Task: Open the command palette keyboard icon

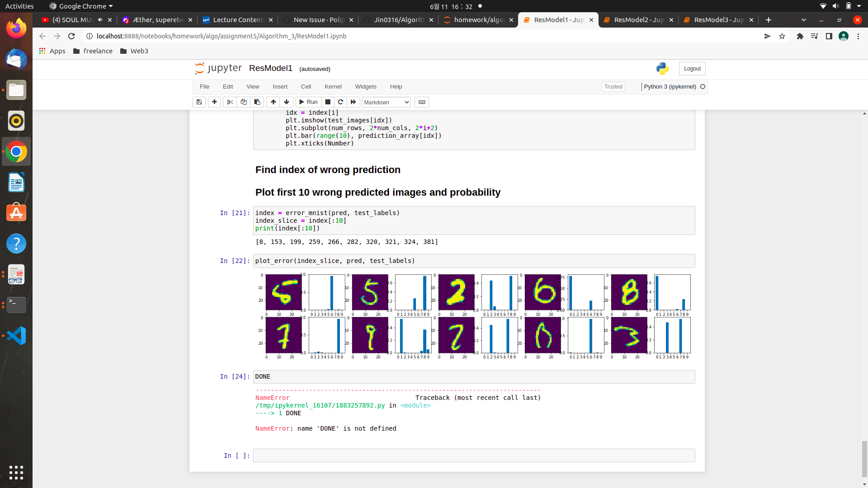Action: pyautogui.click(x=422, y=102)
